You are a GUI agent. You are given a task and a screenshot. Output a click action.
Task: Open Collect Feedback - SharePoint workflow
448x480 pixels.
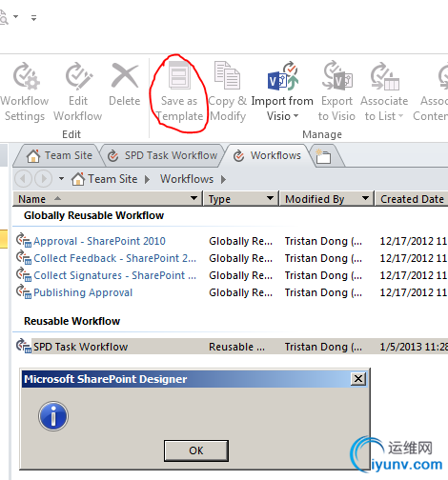114,258
